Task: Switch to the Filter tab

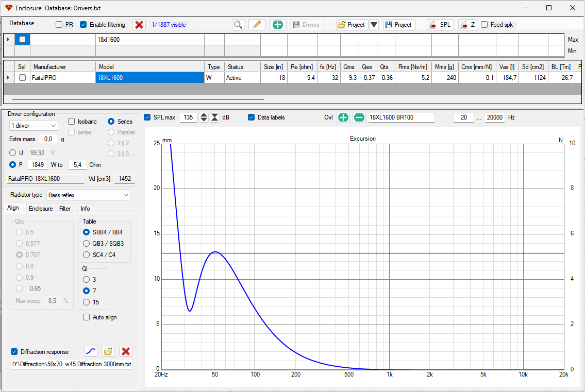Action: (x=65, y=209)
